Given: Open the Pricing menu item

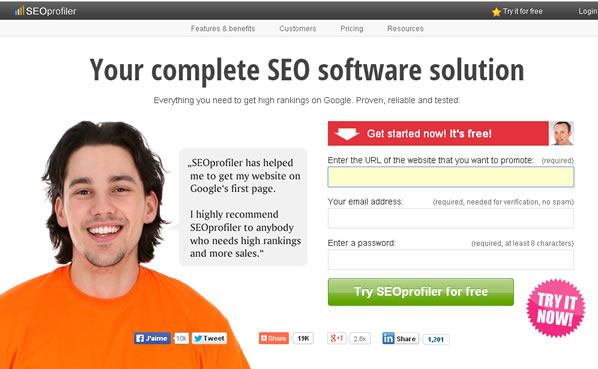Looking at the screenshot, I should coord(352,29).
